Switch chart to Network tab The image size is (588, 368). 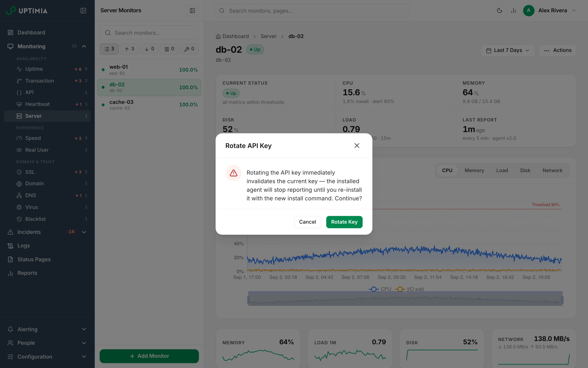552,170
